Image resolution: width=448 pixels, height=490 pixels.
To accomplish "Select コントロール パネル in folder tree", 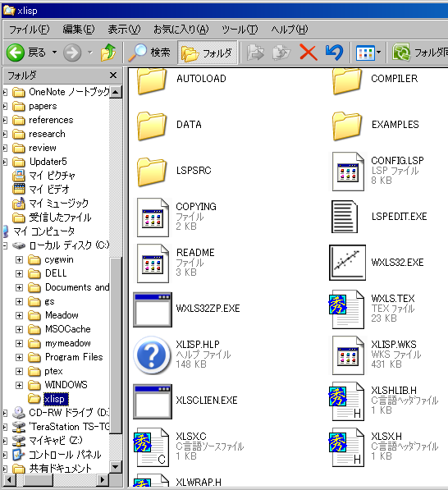I will click(x=65, y=455).
